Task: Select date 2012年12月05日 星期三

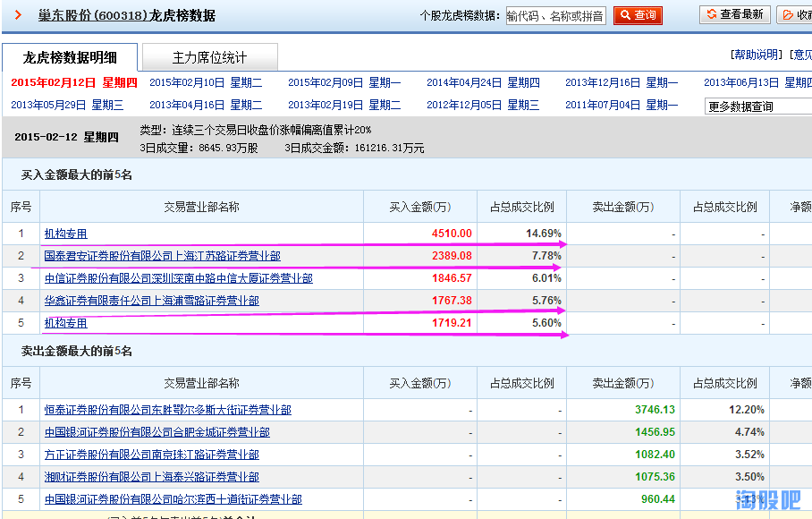Action: point(483,105)
